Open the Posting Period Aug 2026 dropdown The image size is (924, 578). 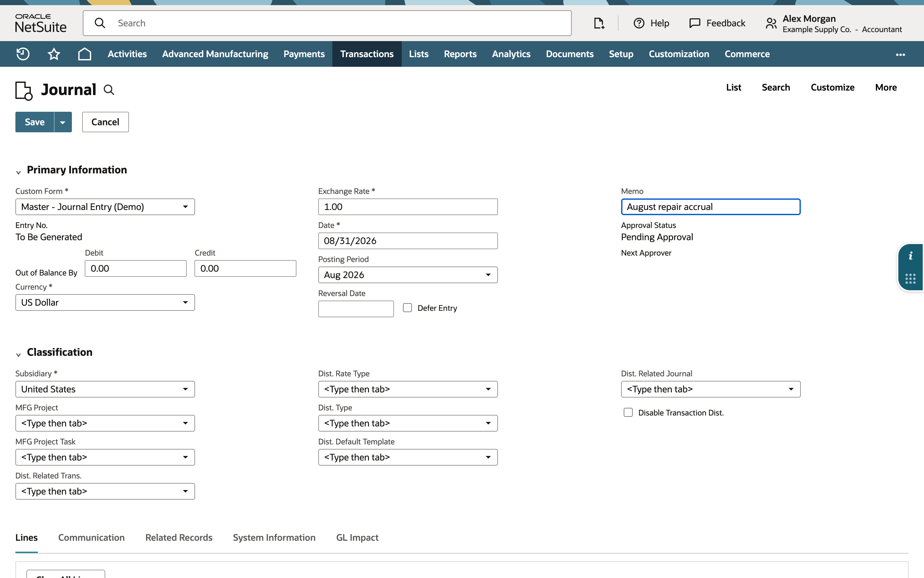click(408, 275)
